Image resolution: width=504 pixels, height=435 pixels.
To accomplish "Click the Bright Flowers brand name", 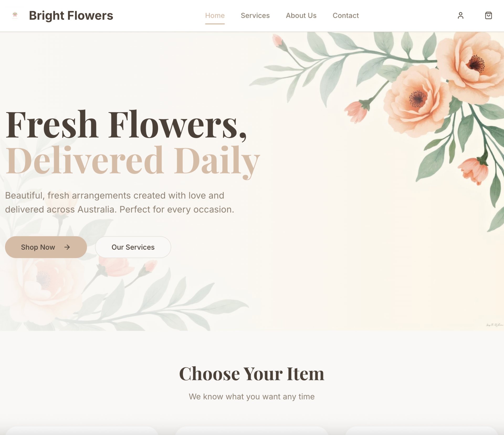I will tap(71, 15).
